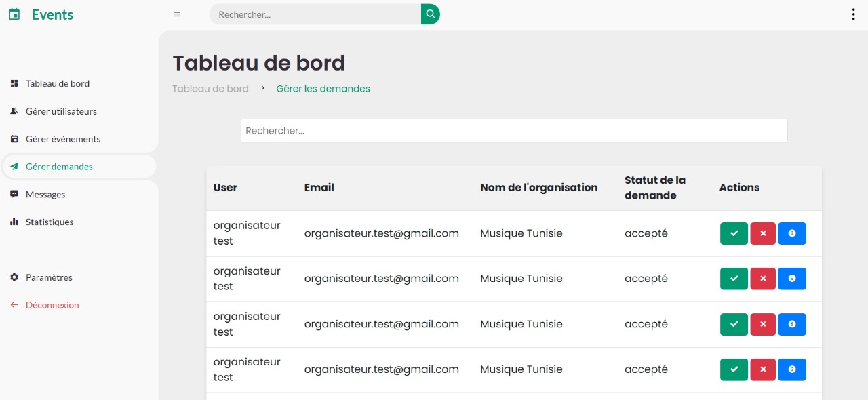Reject the first request with red X
Screen dimensions: 868x400
coord(763,233)
